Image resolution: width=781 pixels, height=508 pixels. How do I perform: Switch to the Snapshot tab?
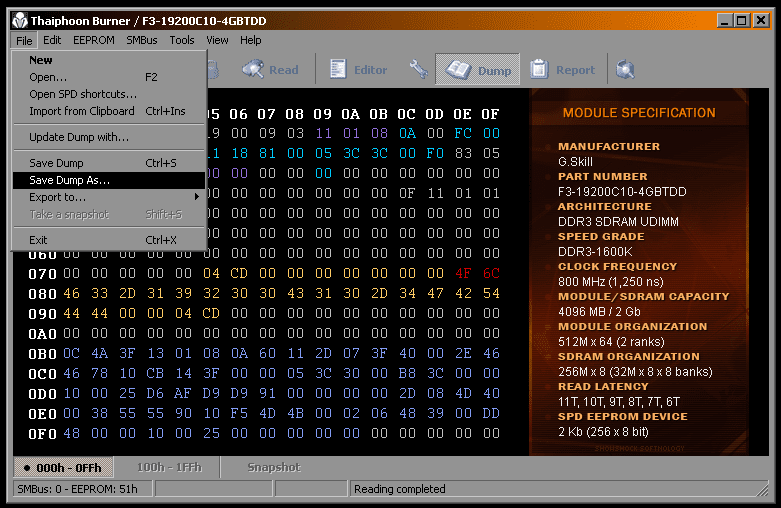pyautogui.click(x=274, y=467)
